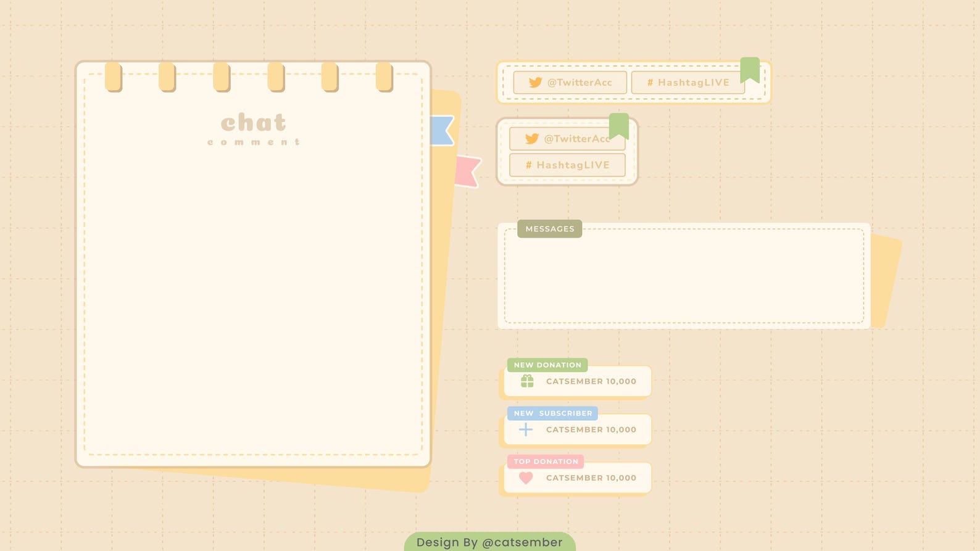Click CATSEMBER 10,000 in the New Donation row
The width and height of the screenshot is (980, 551).
591,381
